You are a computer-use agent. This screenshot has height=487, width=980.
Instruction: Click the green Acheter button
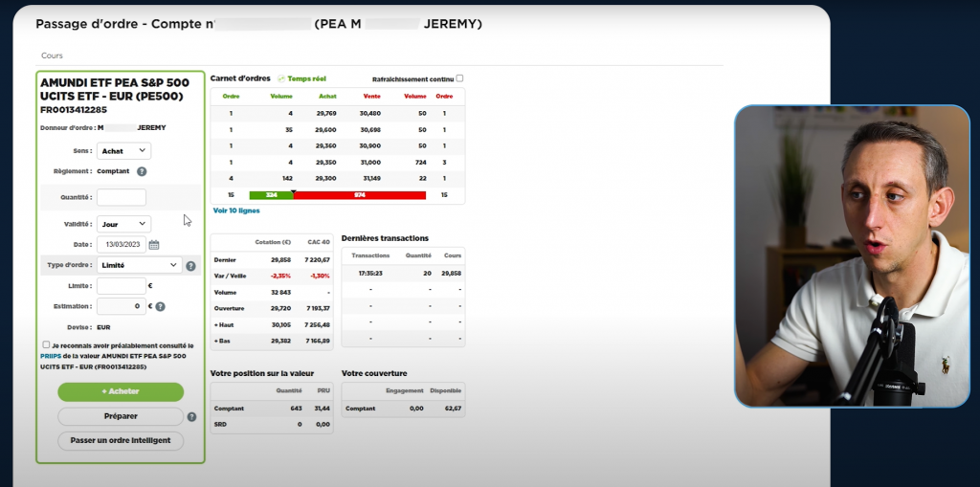[121, 391]
